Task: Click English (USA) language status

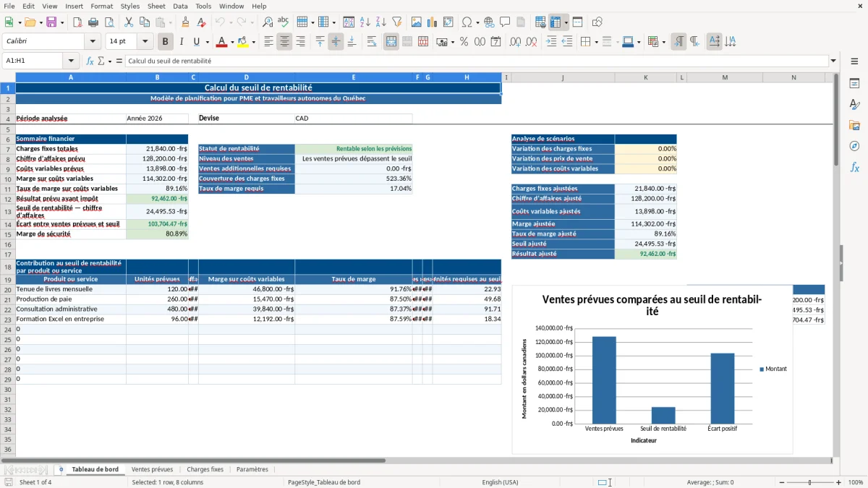Action: pyautogui.click(x=501, y=482)
